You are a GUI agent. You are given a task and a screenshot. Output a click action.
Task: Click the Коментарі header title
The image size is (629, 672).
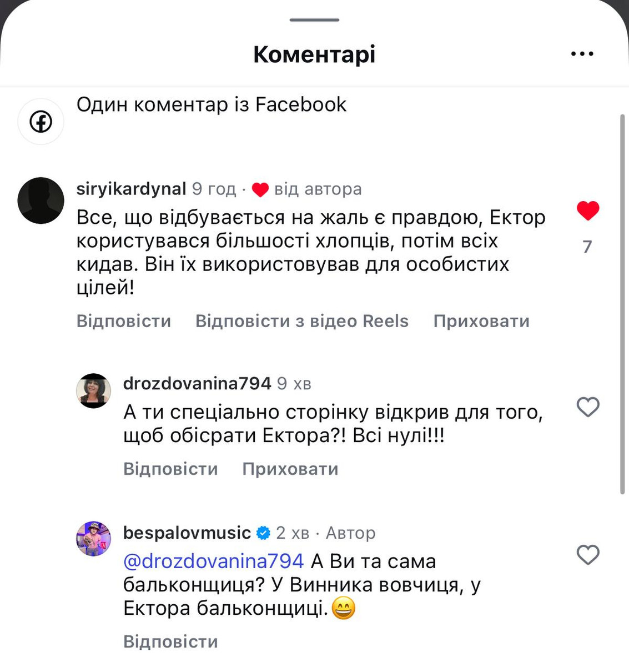[314, 53]
